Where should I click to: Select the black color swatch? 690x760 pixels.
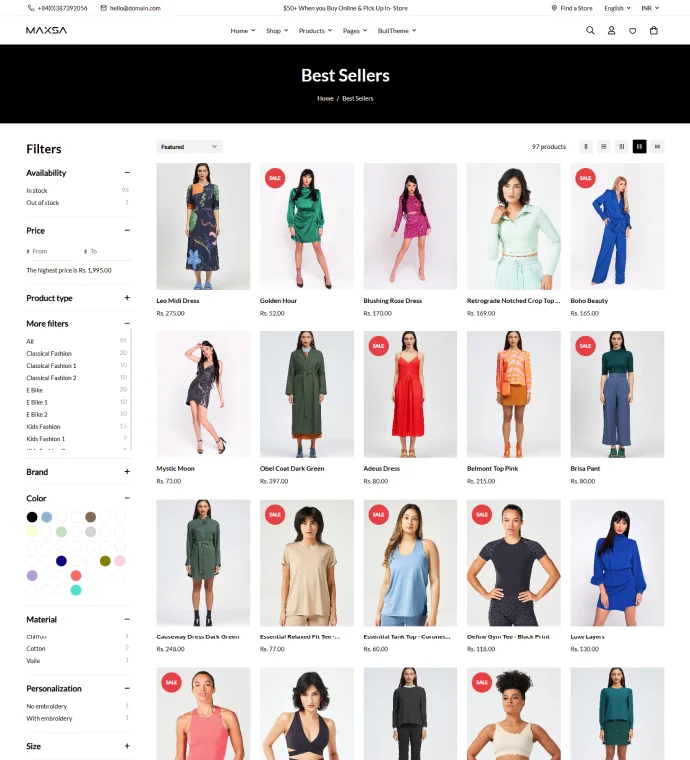[x=32, y=517]
